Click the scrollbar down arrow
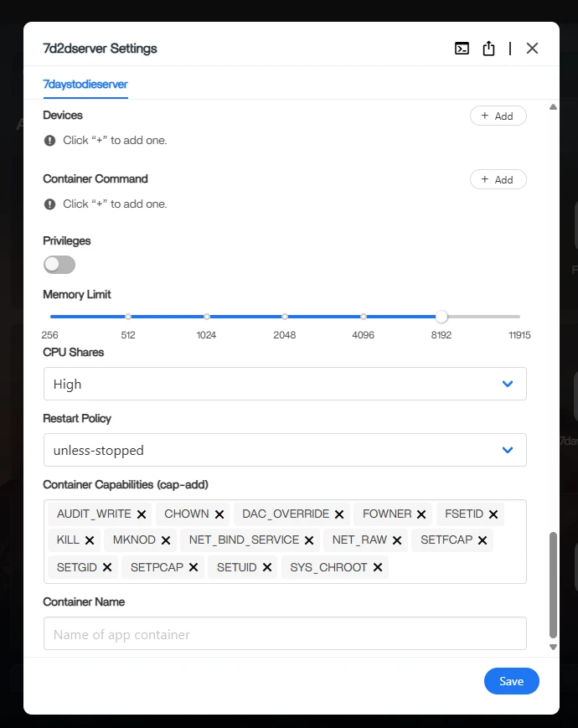 pos(553,648)
